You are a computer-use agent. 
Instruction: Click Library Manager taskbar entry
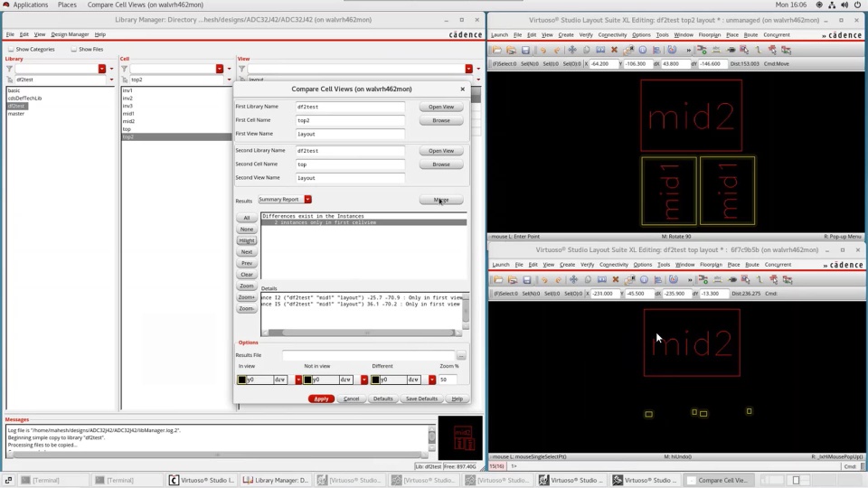coord(275,480)
